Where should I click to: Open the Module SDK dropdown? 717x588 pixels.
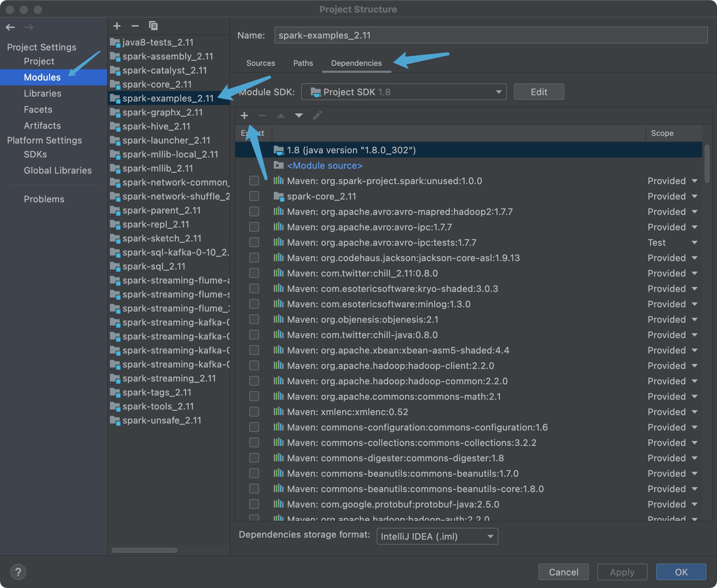tap(404, 92)
